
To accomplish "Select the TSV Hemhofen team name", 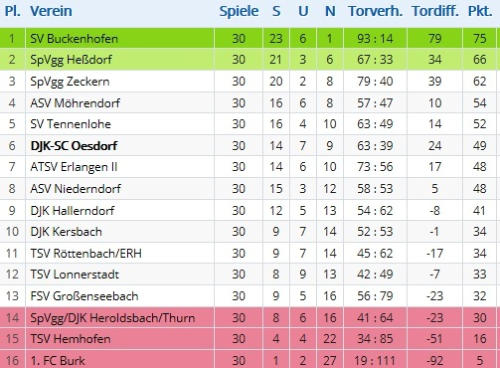I will [70, 339].
